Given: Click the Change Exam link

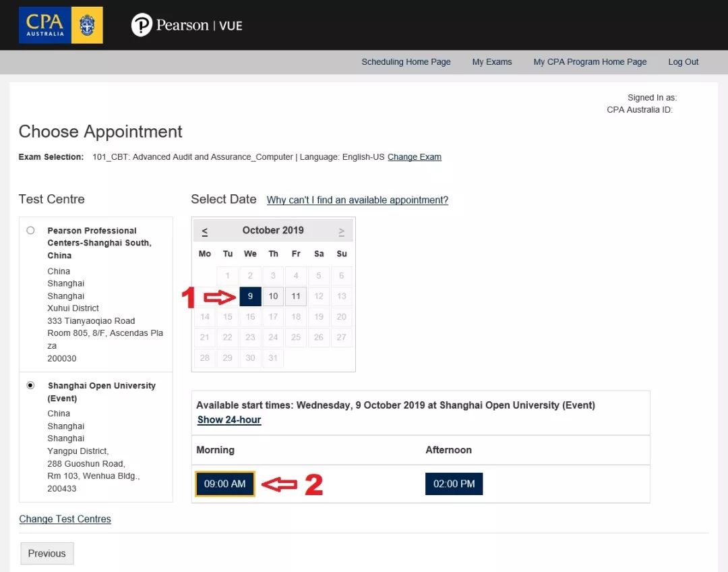Looking at the screenshot, I should click(x=415, y=157).
